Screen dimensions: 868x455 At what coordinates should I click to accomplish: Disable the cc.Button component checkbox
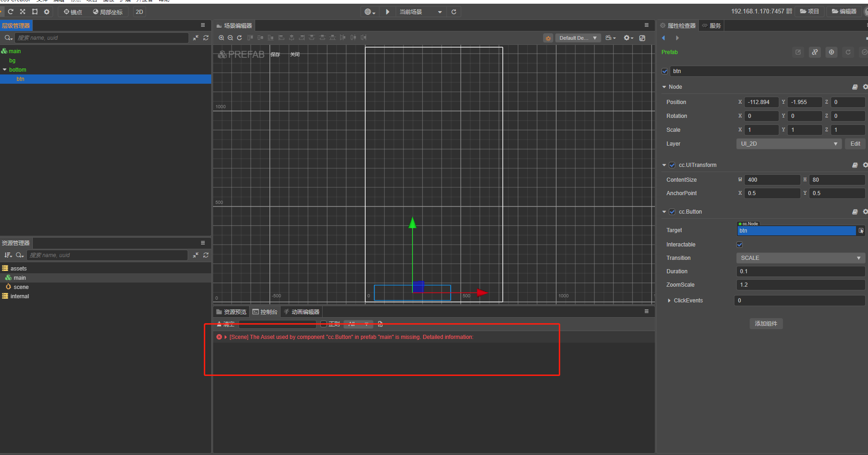click(x=672, y=212)
